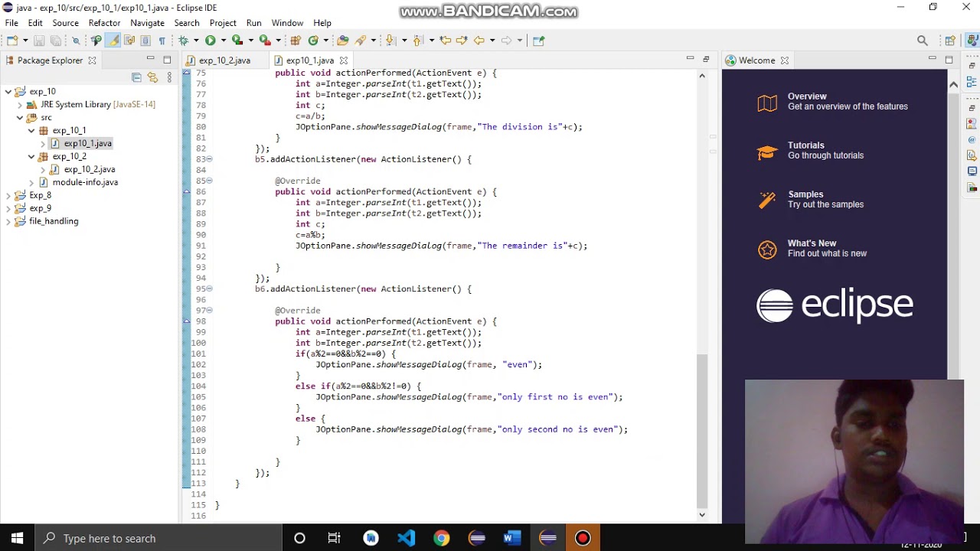Click the Coverage run toolbar icon
This screenshot has height=551, width=980.
tap(237, 41)
